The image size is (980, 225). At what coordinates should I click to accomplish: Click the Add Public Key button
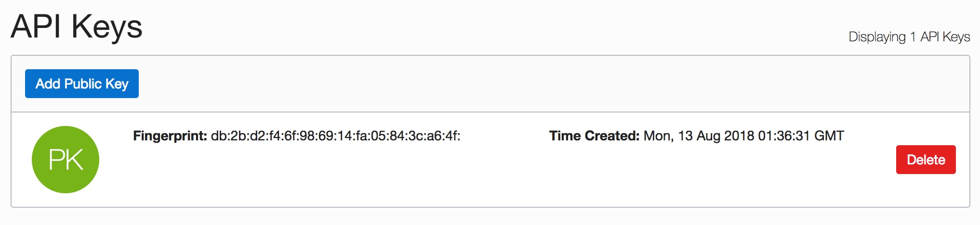click(82, 84)
